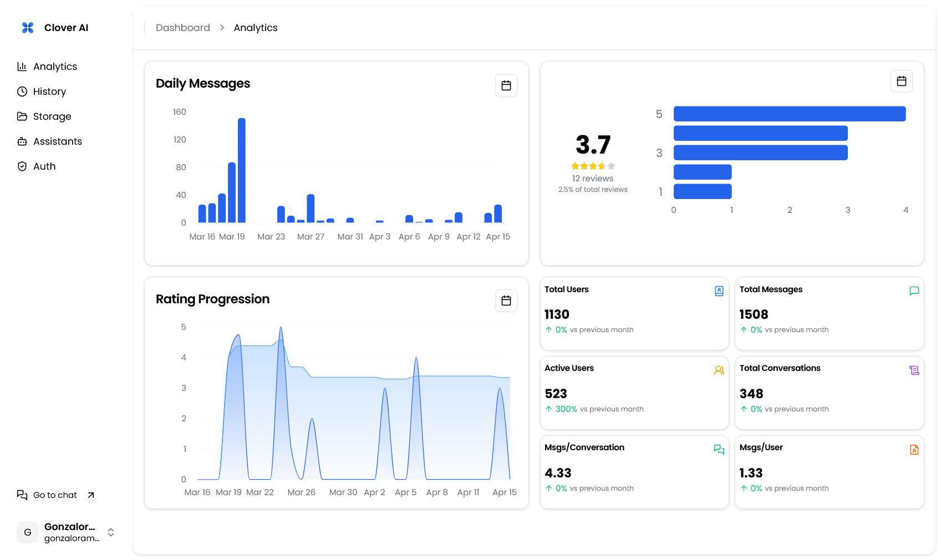Click the G user avatar
941x560 pixels.
(x=28, y=532)
